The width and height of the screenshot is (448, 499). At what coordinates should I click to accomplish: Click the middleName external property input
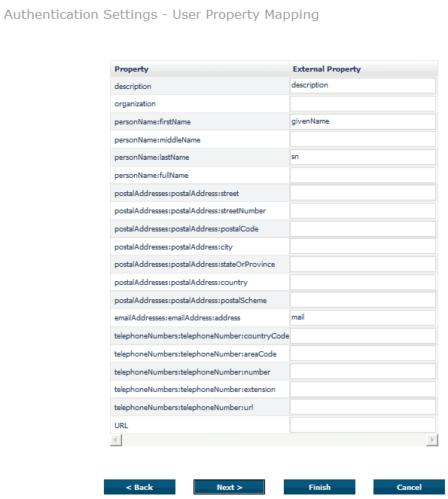(363, 139)
